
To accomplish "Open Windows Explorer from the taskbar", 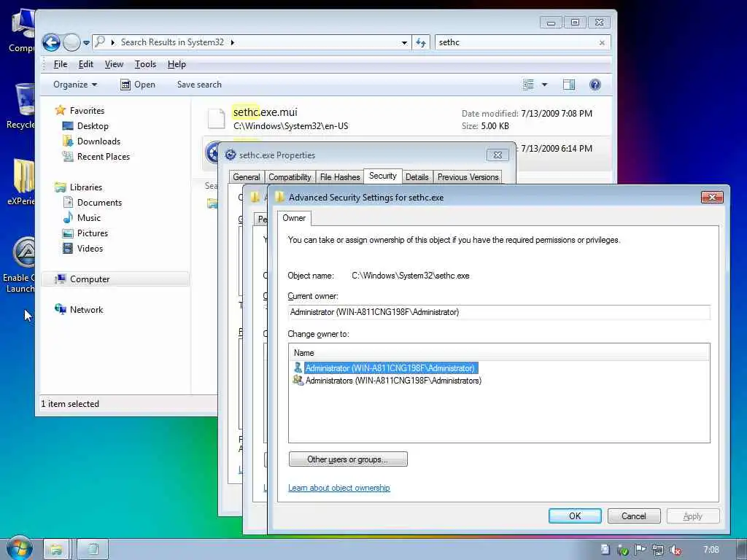I will (55, 550).
